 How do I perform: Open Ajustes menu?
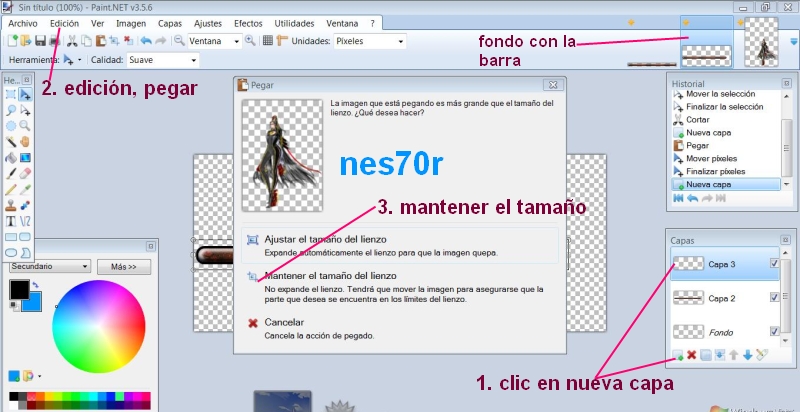(x=208, y=23)
